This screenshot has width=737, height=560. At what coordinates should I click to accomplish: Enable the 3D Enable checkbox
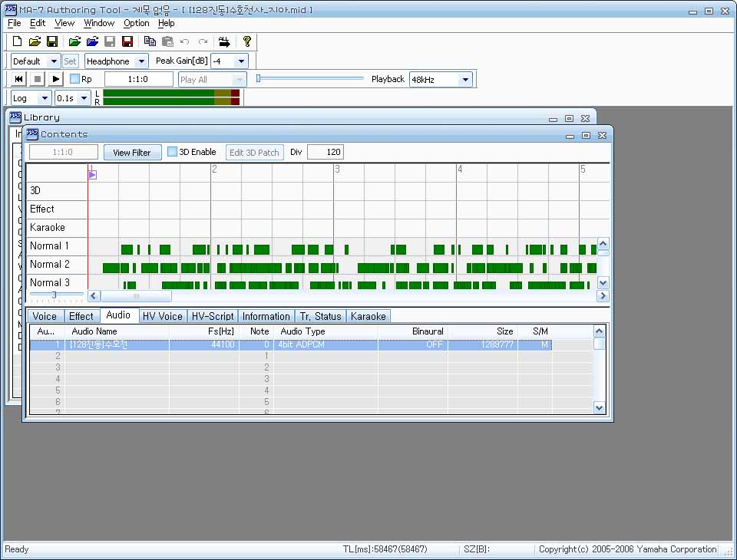[173, 152]
